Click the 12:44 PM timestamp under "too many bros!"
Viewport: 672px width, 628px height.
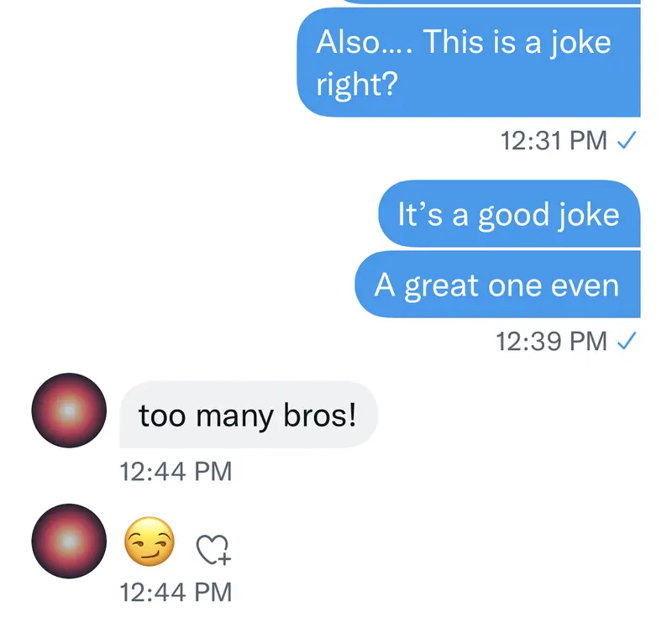[x=176, y=472]
